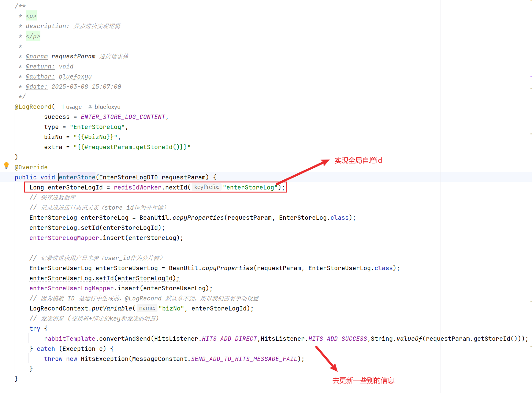The width and height of the screenshot is (532, 393).
Task: Click HITS_ADD_DIRECT constant
Action: click(x=229, y=339)
